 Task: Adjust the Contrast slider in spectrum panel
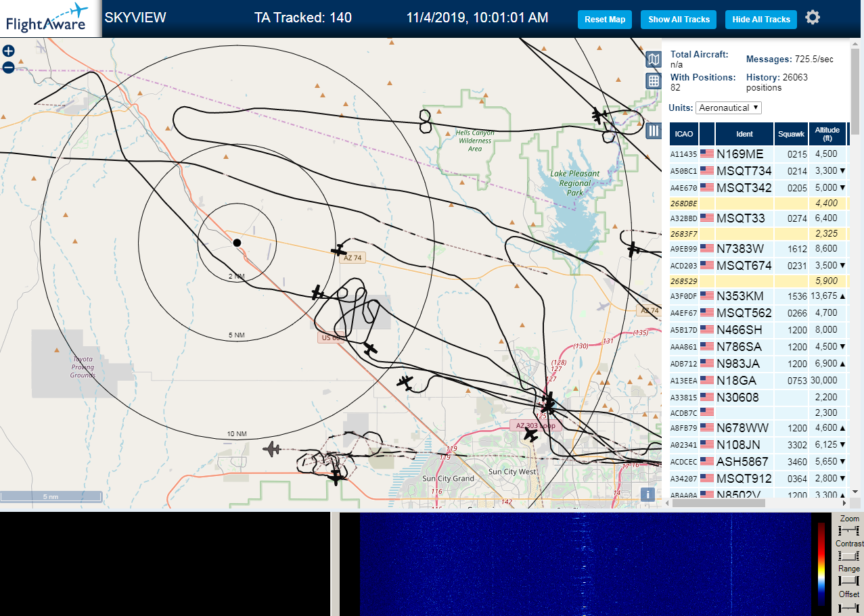click(848, 556)
